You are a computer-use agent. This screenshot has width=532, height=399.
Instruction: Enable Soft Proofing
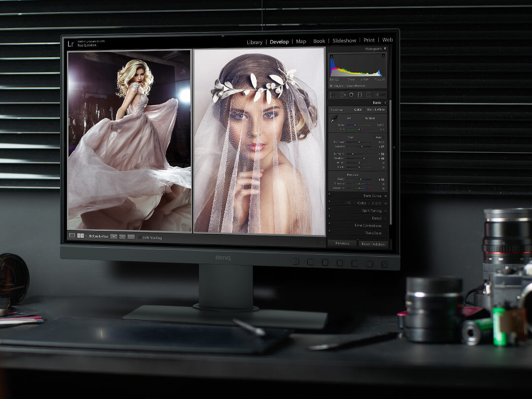[140, 237]
